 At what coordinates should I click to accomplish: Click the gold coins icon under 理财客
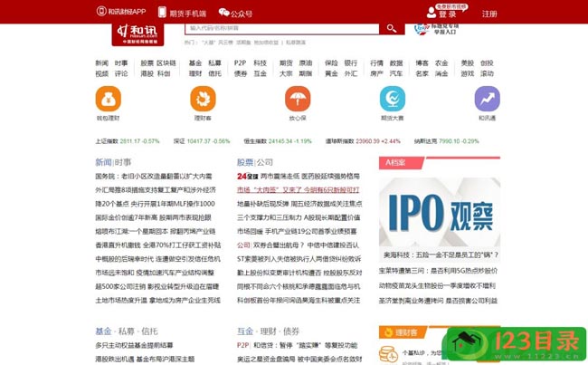coord(388,354)
